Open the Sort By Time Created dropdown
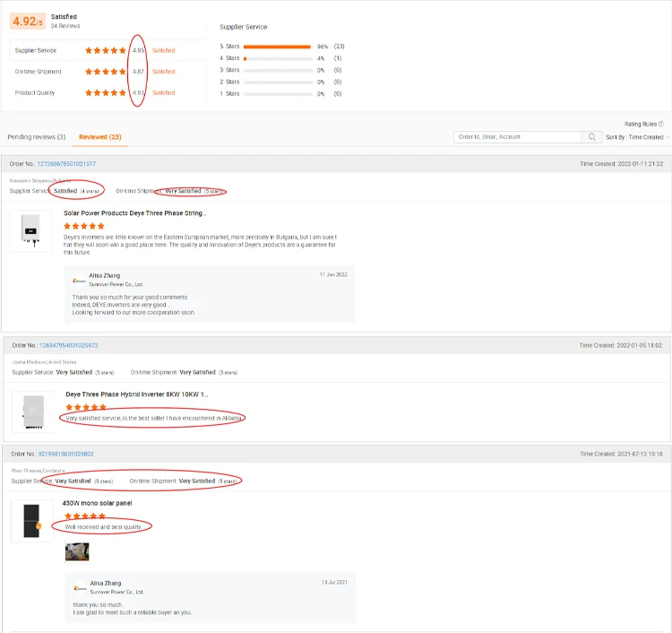Screen dimensions: 672x633 click(x=638, y=137)
